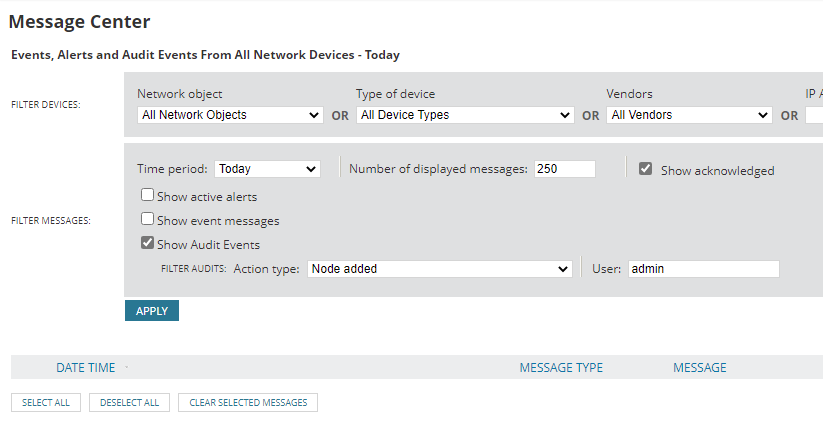Click the DESELECT ALL button
Screen dimensions: 823x425
(x=130, y=403)
